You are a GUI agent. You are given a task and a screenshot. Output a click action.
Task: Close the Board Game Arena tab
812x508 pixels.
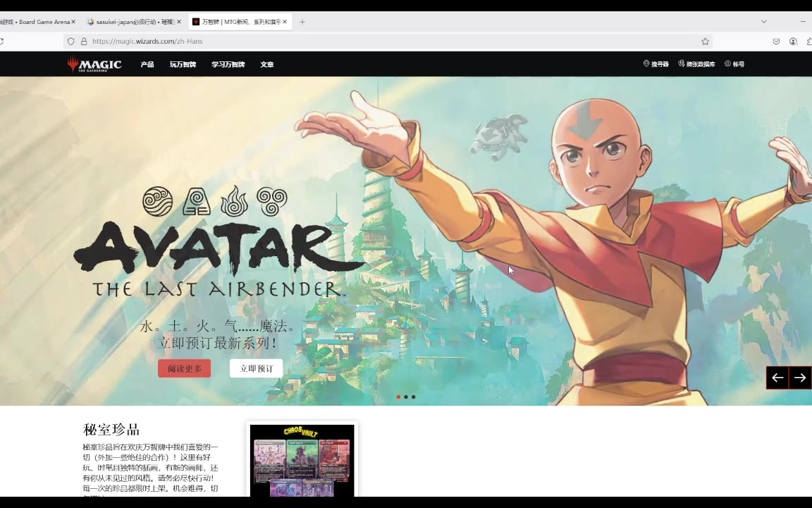pyautogui.click(x=73, y=22)
